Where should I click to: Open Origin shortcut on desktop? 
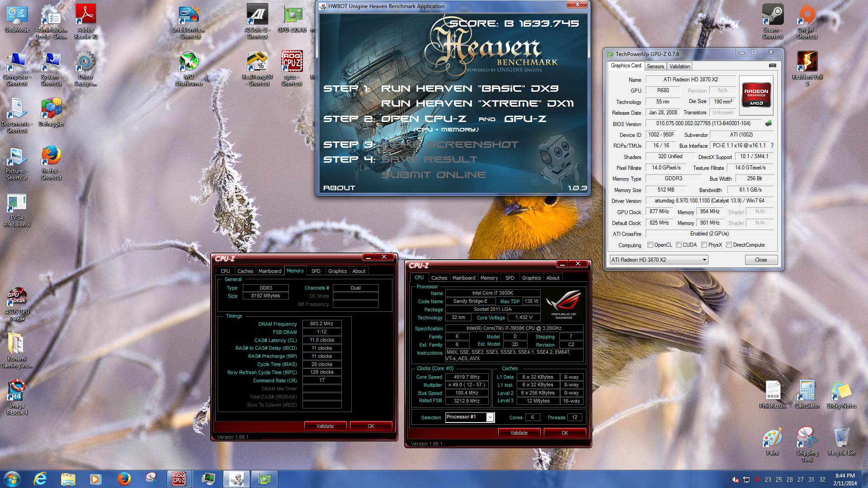click(807, 22)
